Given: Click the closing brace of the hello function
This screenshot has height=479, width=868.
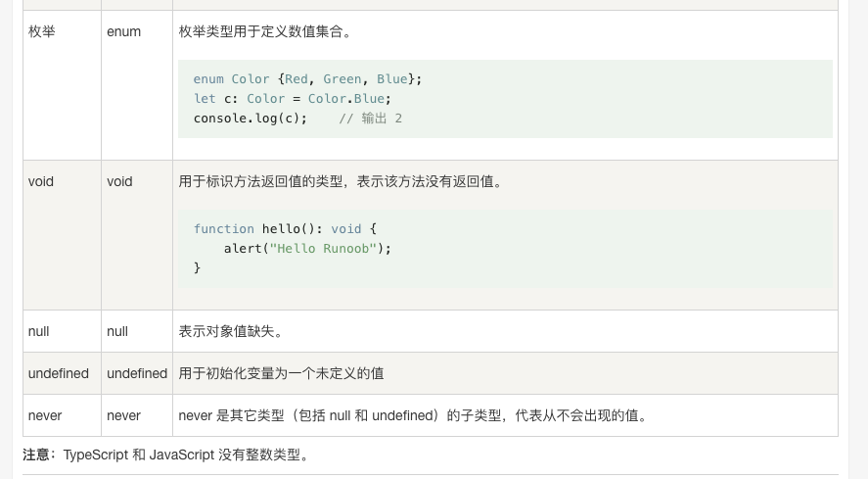Looking at the screenshot, I should coord(197,267).
